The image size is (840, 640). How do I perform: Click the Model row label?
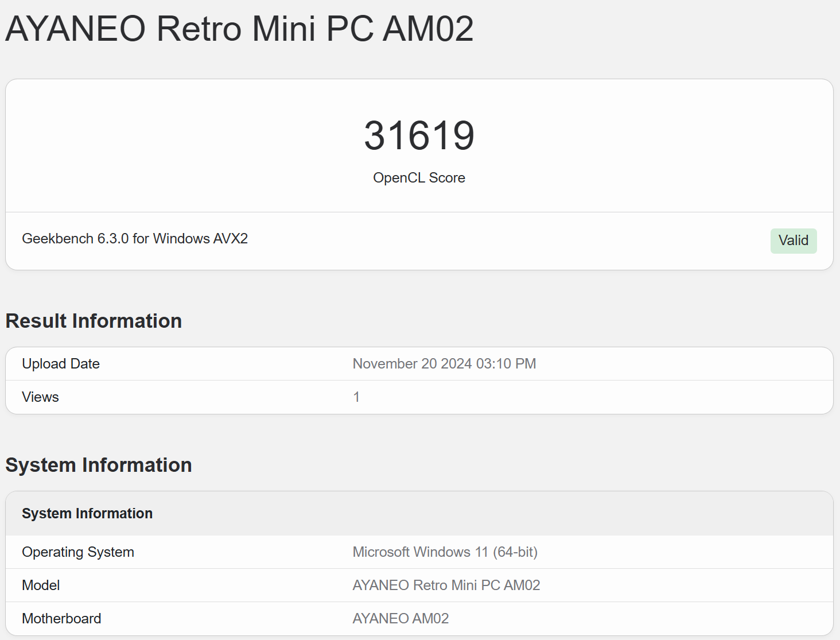coord(41,585)
